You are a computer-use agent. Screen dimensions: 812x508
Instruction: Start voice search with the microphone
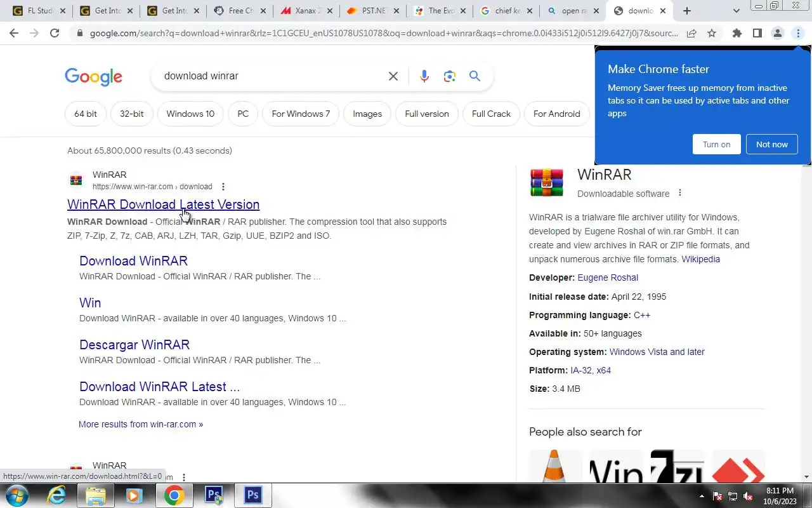(424, 76)
